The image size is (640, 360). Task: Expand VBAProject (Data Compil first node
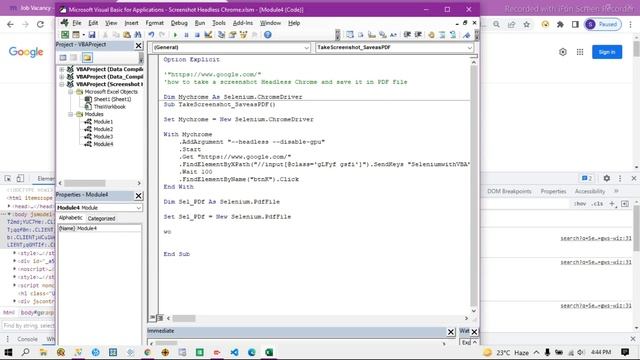62,69
